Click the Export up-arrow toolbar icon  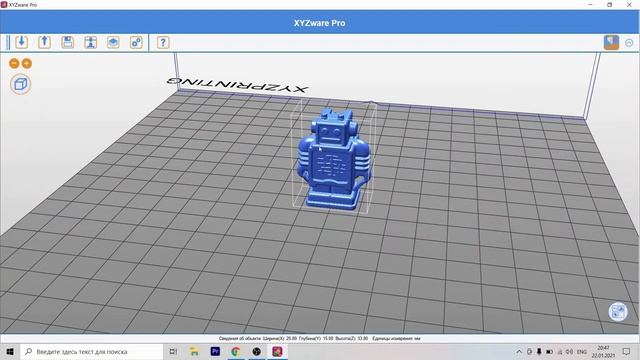44,42
